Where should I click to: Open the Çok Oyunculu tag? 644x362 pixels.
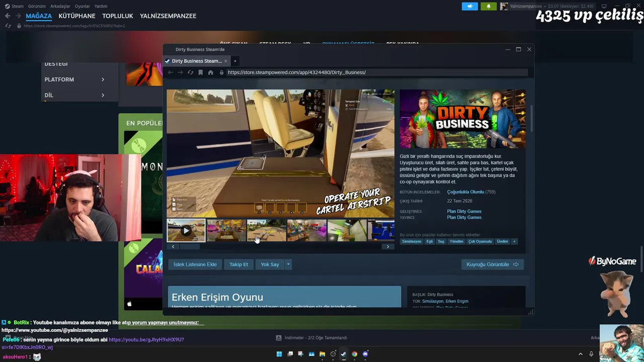click(480, 241)
